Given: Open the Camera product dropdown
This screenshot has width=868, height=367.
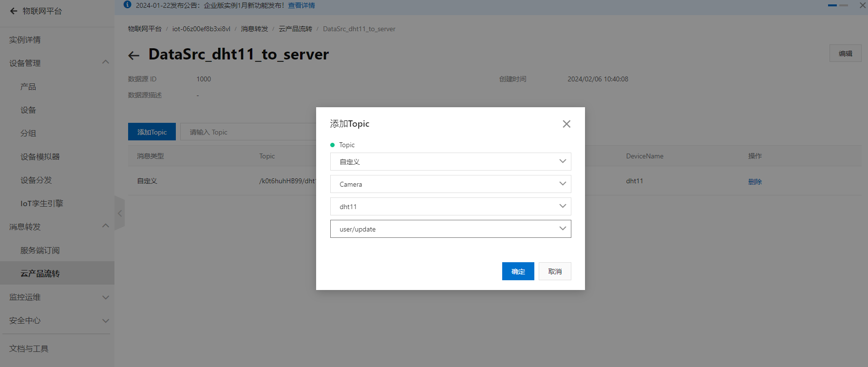Looking at the screenshot, I should tap(451, 184).
